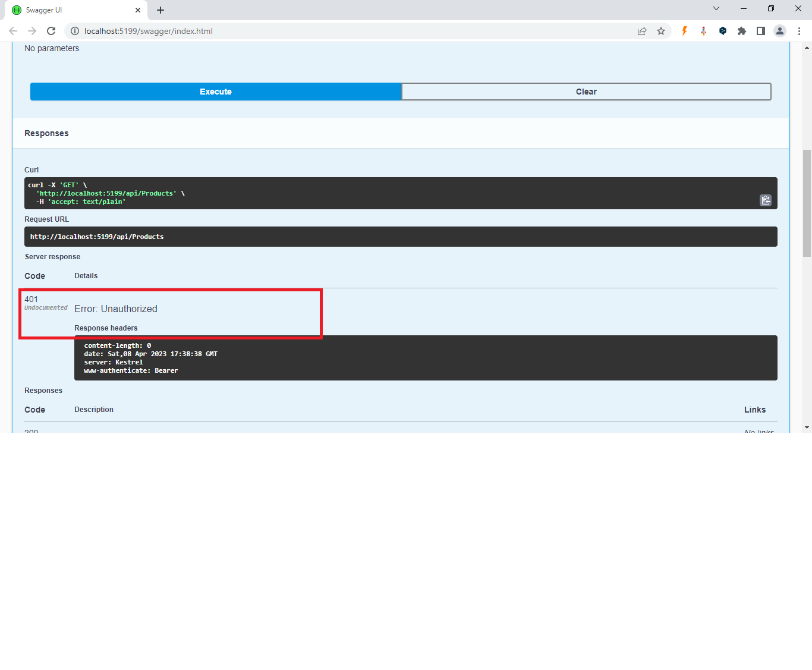Image resolution: width=812 pixels, height=670 pixels.
Task: Click the Request URL value for api/Products
Action: (x=97, y=237)
